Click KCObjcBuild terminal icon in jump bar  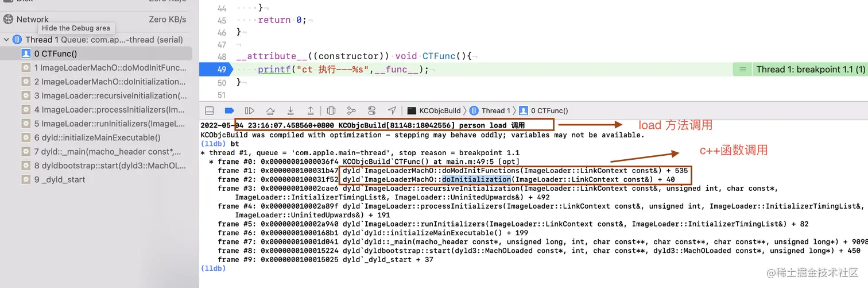[412, 111]
